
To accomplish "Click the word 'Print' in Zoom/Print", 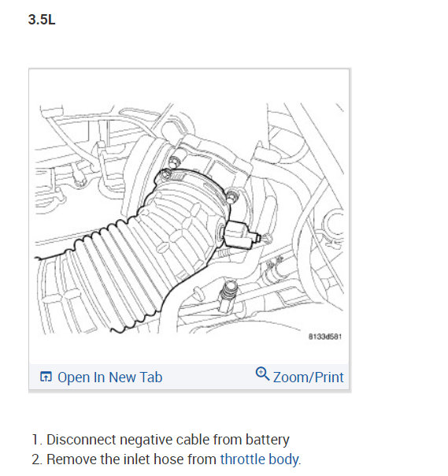I will point(329,377).
